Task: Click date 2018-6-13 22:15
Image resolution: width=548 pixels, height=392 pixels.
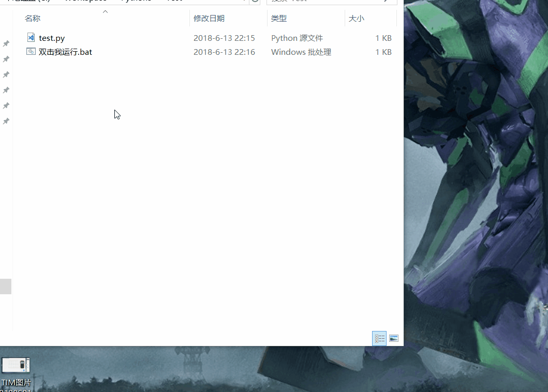Action: coord(225,38)
